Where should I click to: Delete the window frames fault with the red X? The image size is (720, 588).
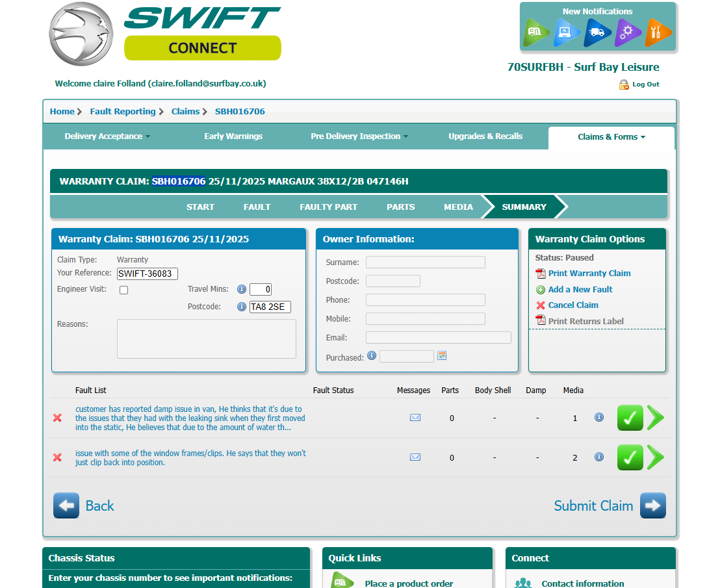pyautogui.click(x=57, y=457)
